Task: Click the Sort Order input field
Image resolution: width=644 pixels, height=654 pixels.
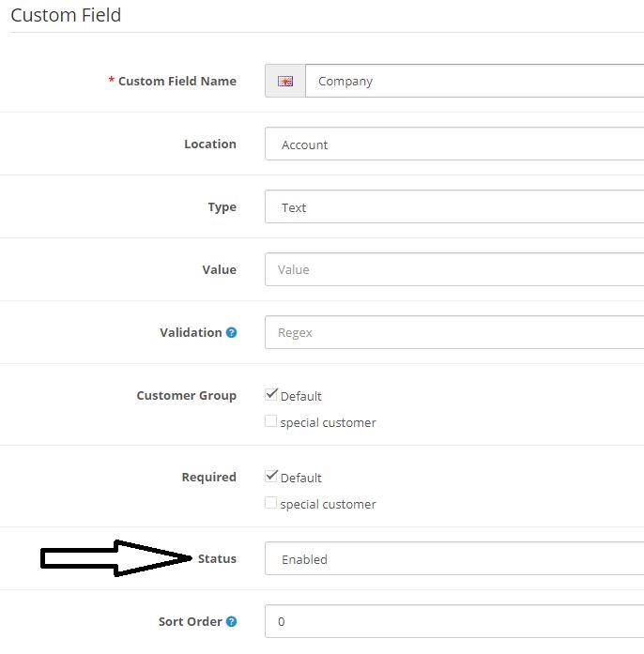Action: point(454,621)
